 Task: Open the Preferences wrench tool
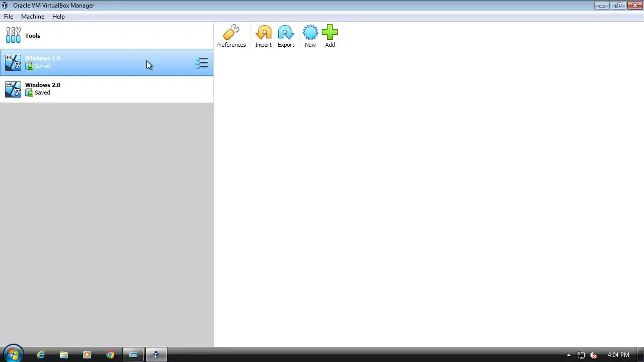point(231,36)
